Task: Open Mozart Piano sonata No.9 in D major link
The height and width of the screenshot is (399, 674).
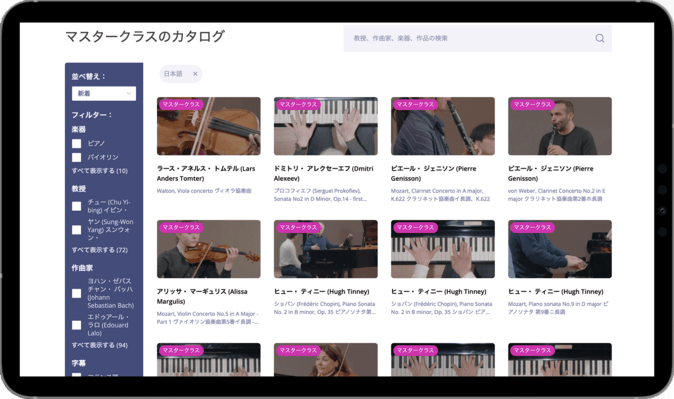Action: click(558, 308)
